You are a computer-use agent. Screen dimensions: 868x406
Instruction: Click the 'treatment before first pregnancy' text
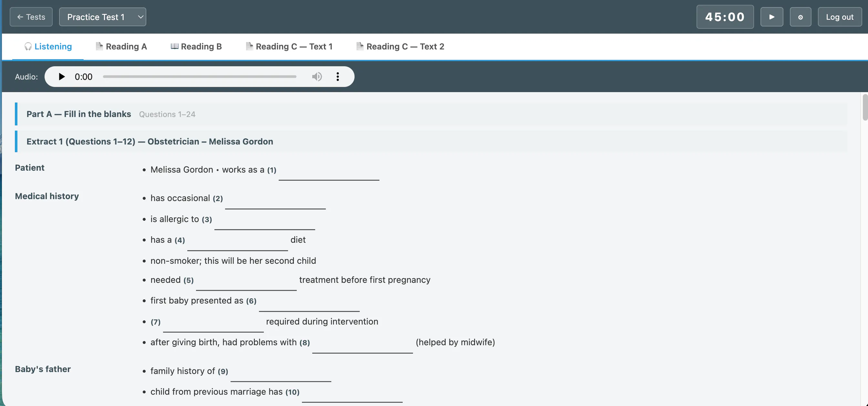pos(365,280)
